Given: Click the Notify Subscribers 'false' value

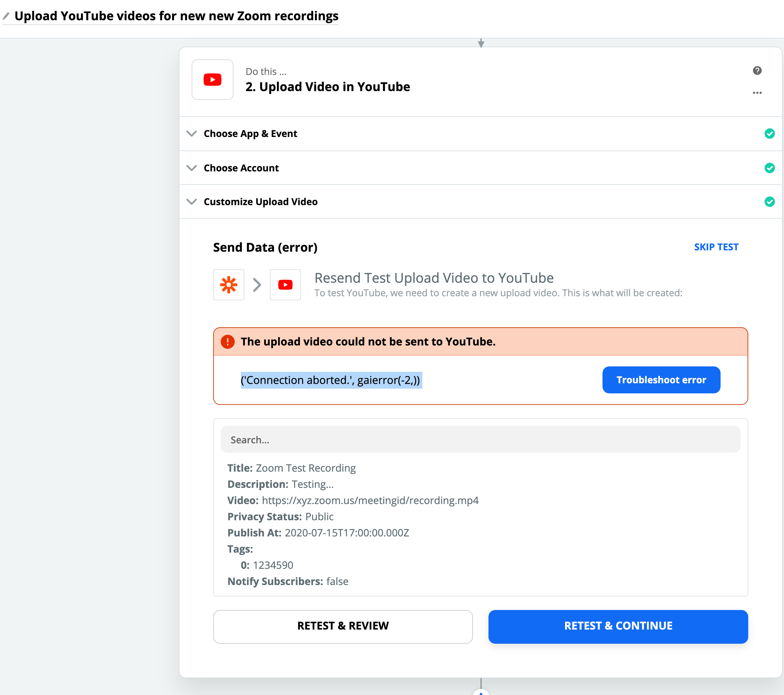Looking at the screenshot, I should (337, 581).
